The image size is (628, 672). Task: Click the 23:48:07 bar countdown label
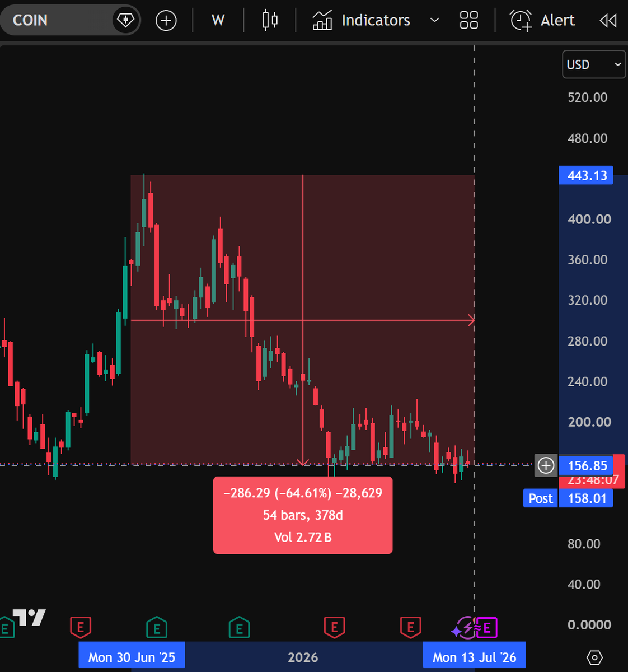593,480
